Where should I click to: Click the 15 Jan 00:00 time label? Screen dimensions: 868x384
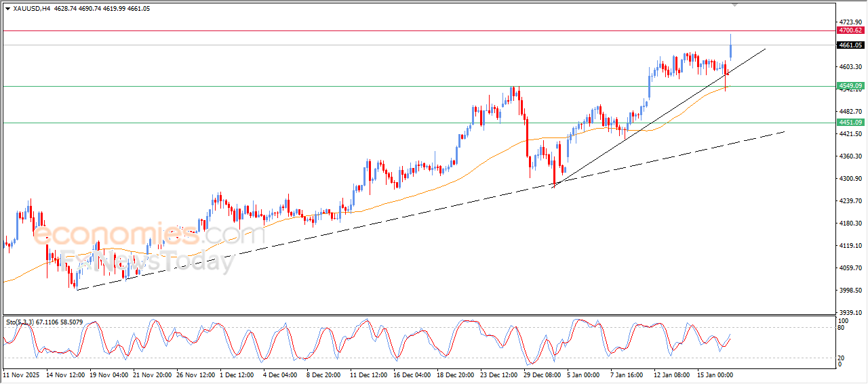[x=716, y=374]
